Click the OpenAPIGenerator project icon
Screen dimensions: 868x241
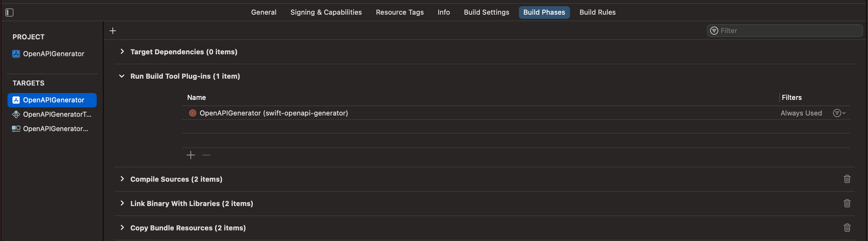[16, 54]
